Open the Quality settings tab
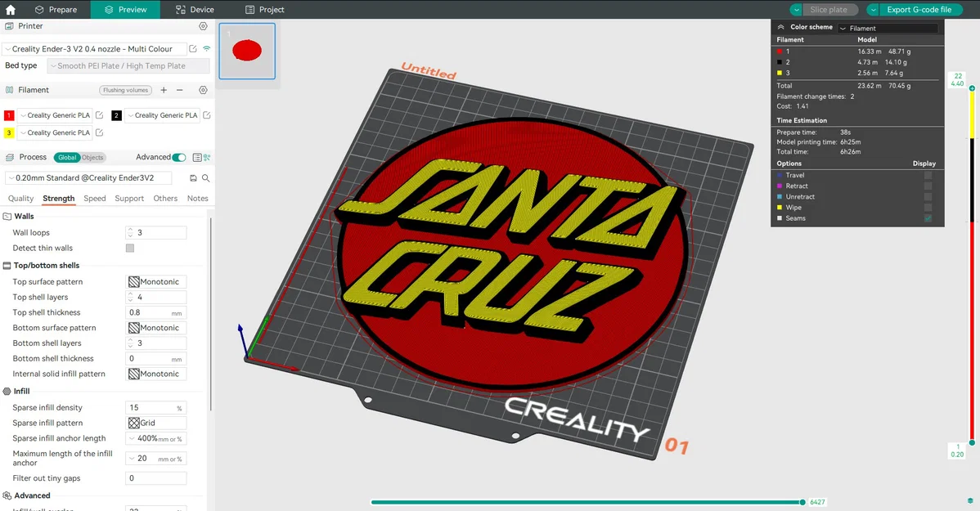The image size is (980, 511). (x=20, y=198)
